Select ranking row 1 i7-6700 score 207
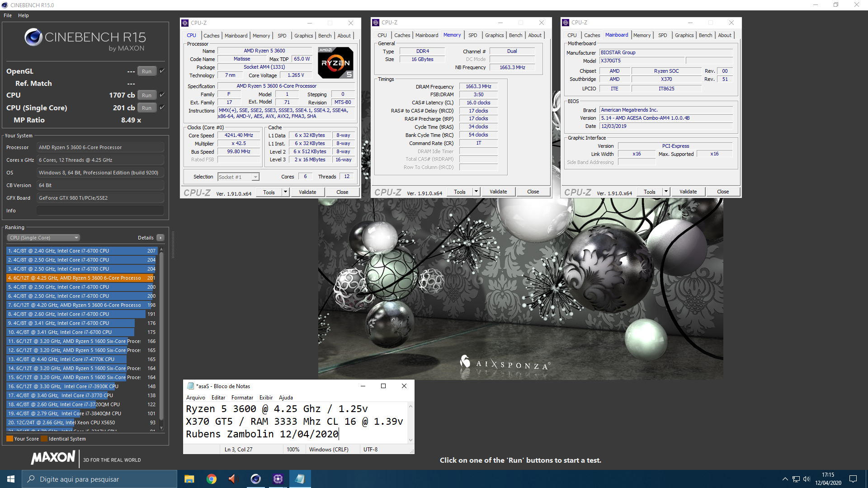This screenshot has height=488, width=868. click(x=81, y=251)
